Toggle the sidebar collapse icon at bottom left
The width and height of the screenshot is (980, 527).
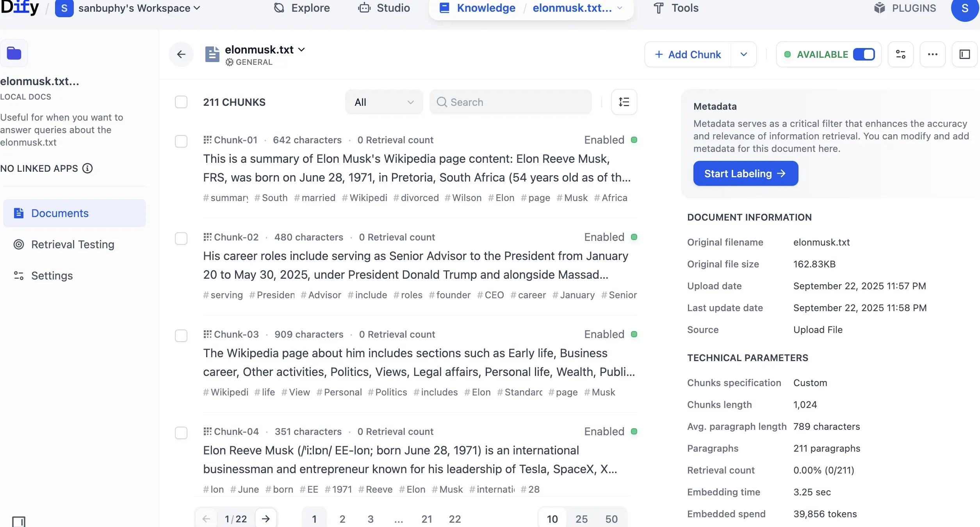pos(19,522)
